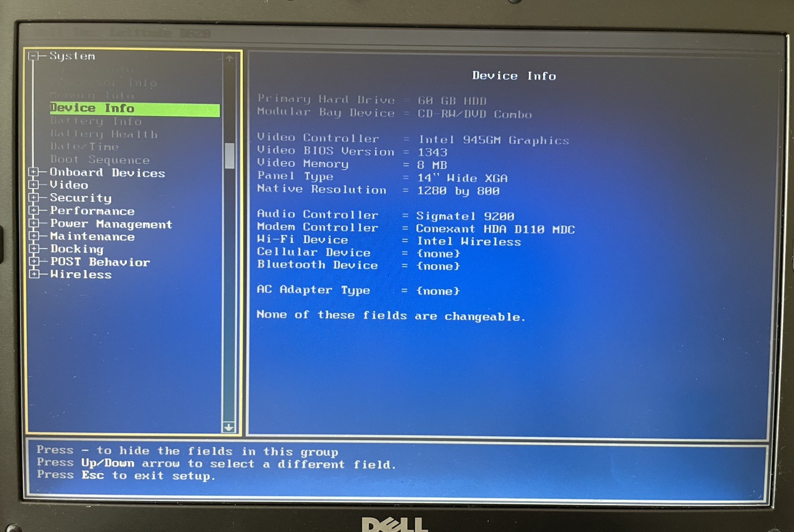The image size is (794, 532).
Task: Select Battery Health in the tree
Action: [104, 134]
